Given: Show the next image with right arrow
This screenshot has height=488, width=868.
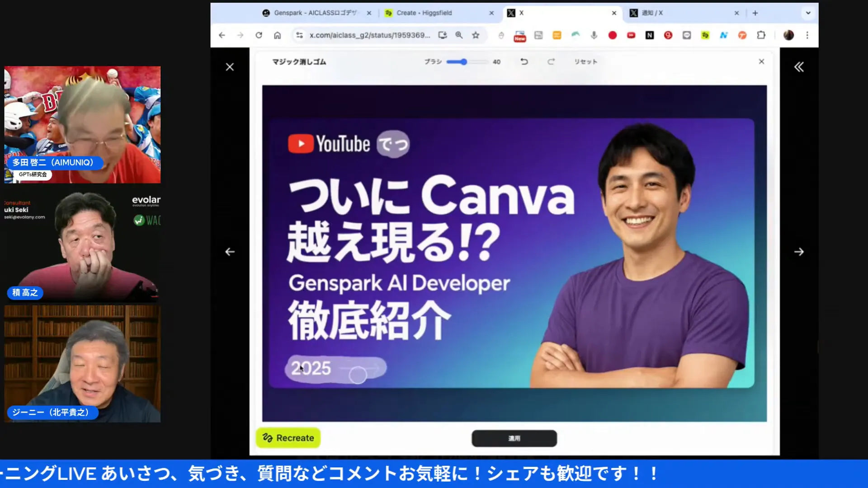Looking at the screenshot, I should coord(799,252).
